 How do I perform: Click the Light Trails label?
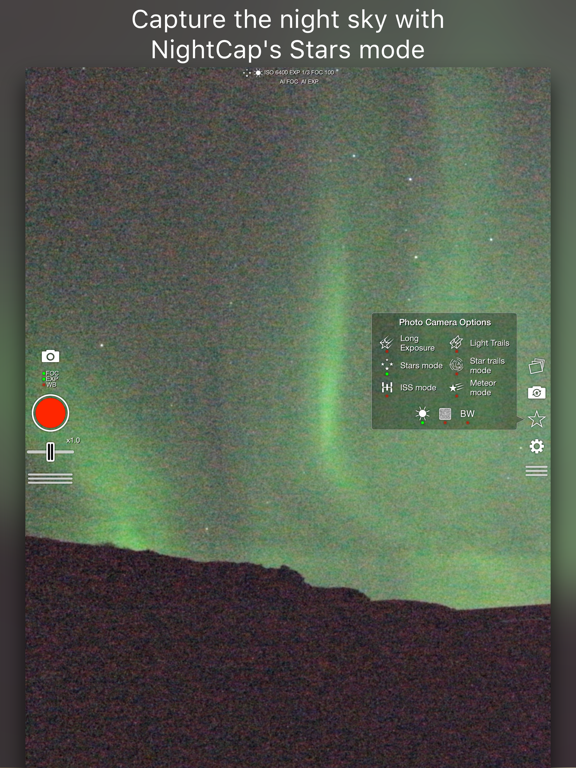pos(489,343)
